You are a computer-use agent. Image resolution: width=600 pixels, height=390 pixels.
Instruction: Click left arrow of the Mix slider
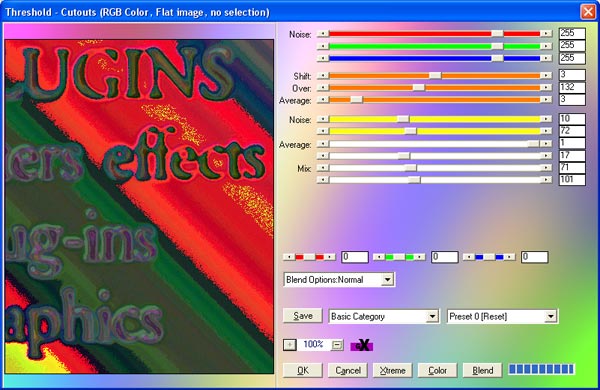coord(323,168)
